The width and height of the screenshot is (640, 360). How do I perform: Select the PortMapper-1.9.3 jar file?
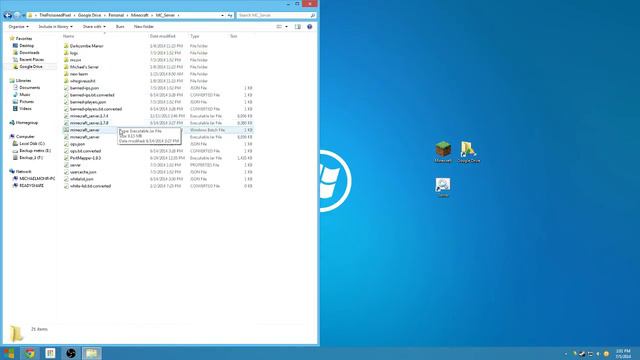(85, 158)
